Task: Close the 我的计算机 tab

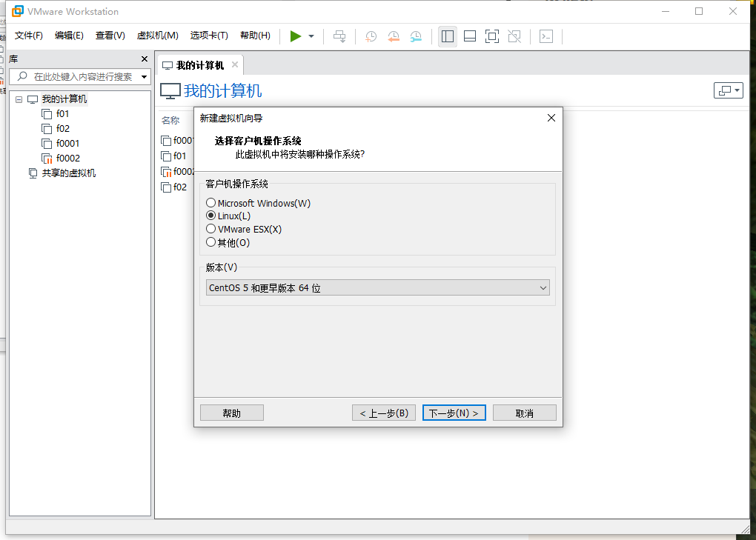Action: pyautogui.click(x=235, y=64)
